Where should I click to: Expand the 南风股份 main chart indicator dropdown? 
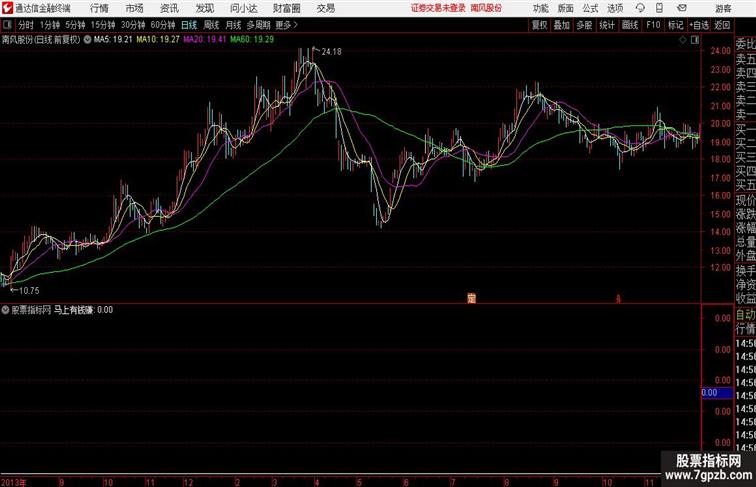87,40
